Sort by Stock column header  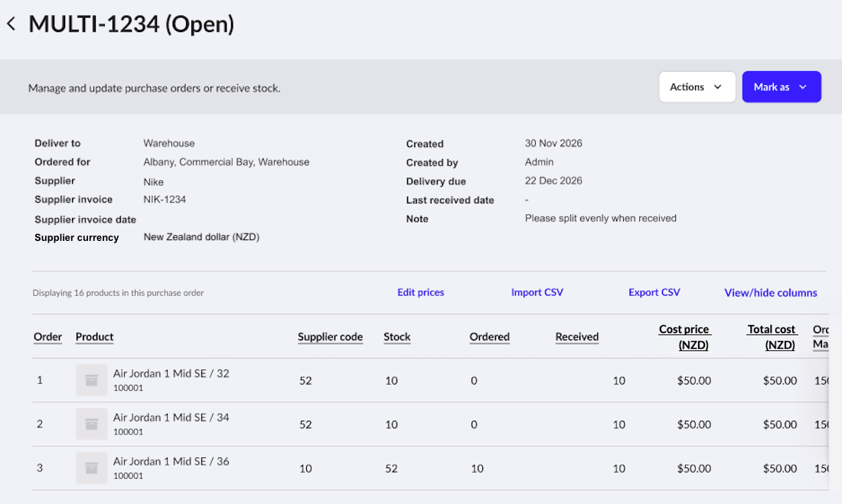(x=397, y=337)
